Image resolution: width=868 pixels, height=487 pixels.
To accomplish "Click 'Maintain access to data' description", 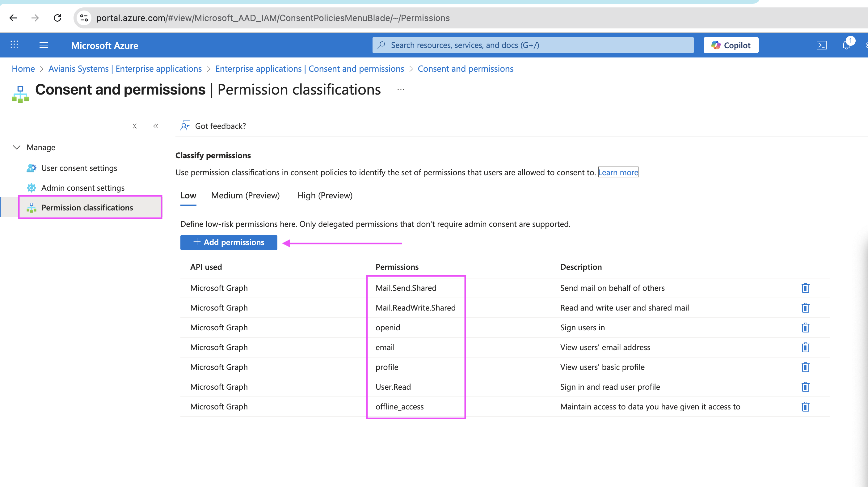I will 650,406.
